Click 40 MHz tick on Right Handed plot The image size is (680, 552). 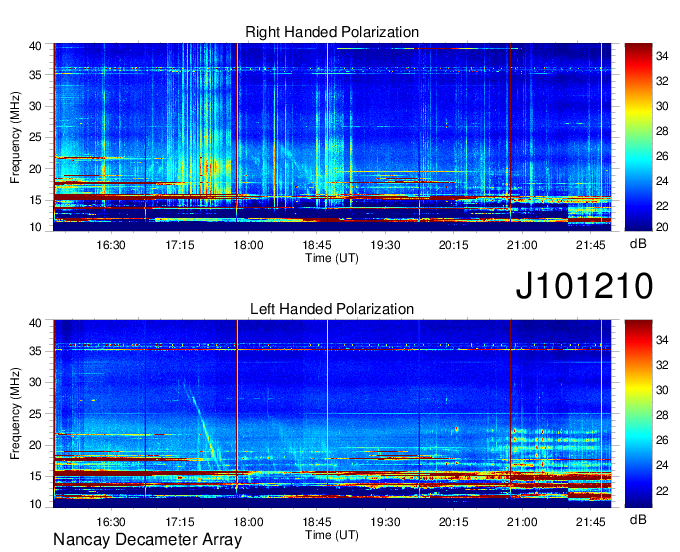click(x=35, y=46)
